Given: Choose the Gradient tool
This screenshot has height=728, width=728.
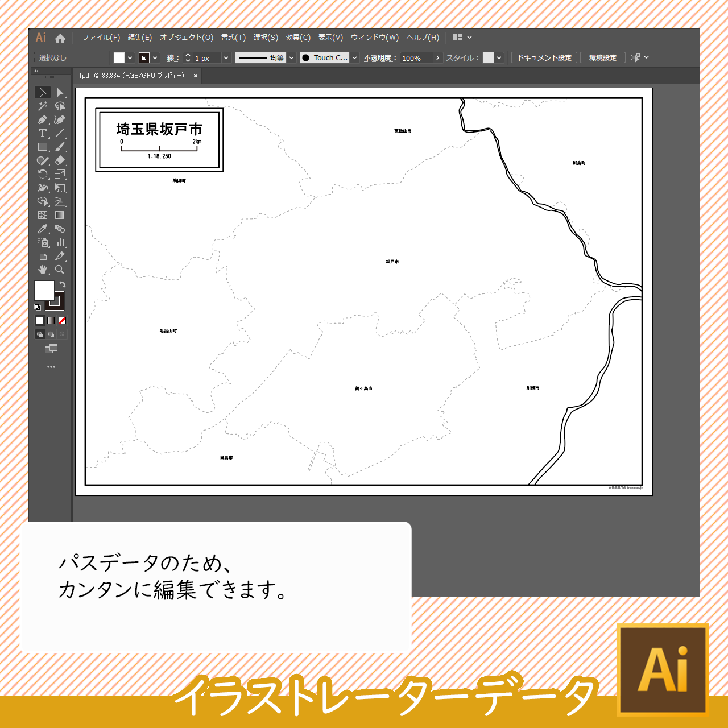Looking at the screenshot, I should point(60,215).
